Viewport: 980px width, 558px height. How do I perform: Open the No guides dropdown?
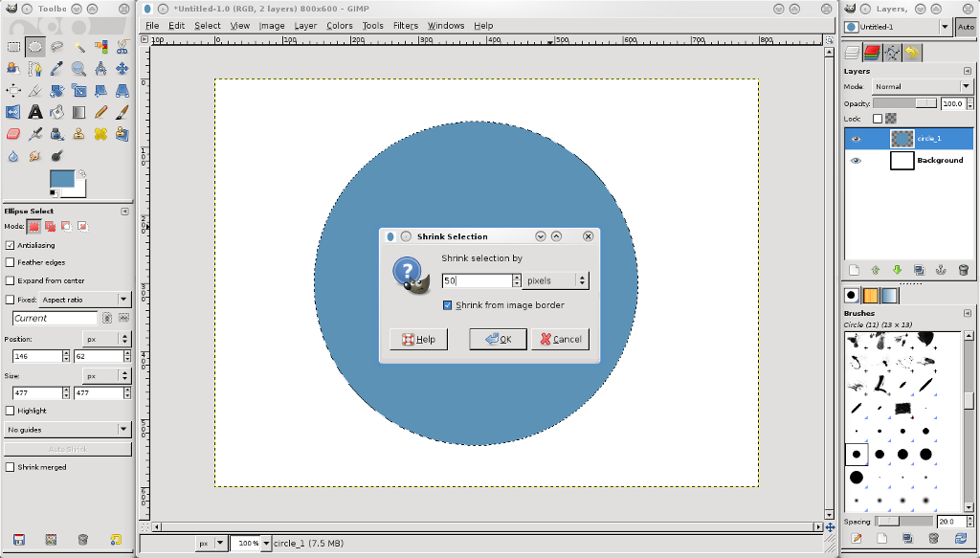[x=67, y=430]
